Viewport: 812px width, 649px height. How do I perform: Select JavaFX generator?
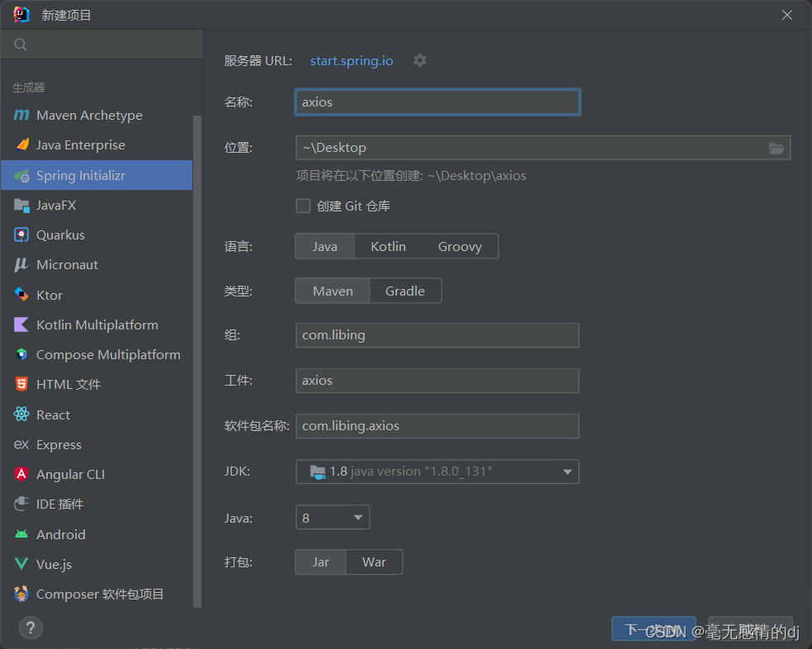(x=97, y=206)
